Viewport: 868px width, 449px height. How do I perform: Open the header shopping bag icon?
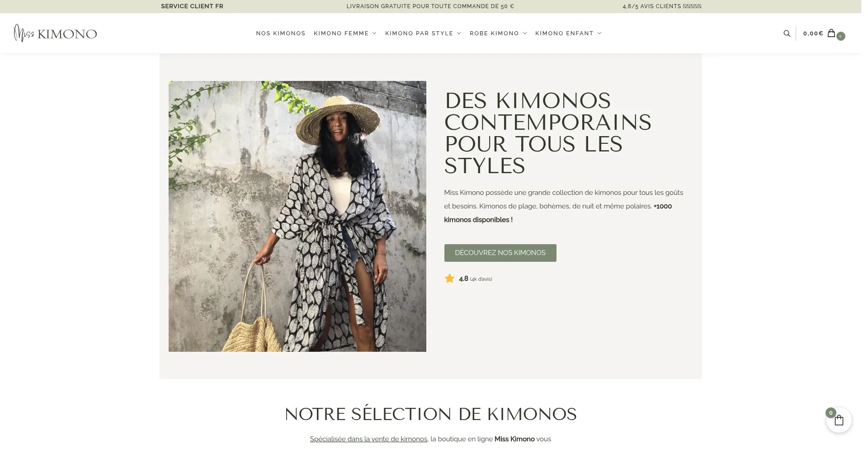click(831, 33)
